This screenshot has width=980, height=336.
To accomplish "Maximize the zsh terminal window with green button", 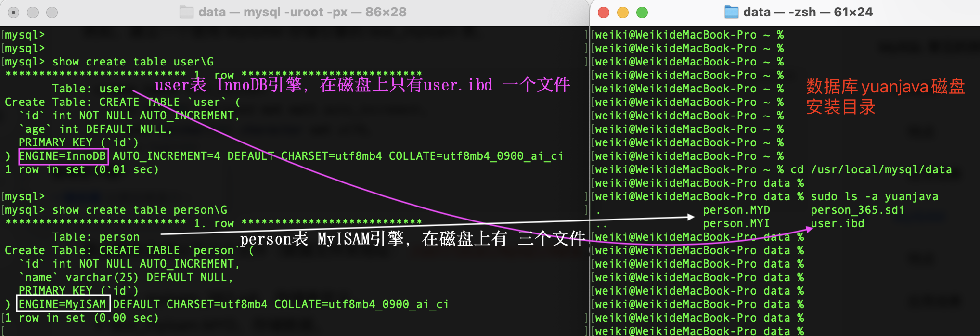I will click(642, 13).
